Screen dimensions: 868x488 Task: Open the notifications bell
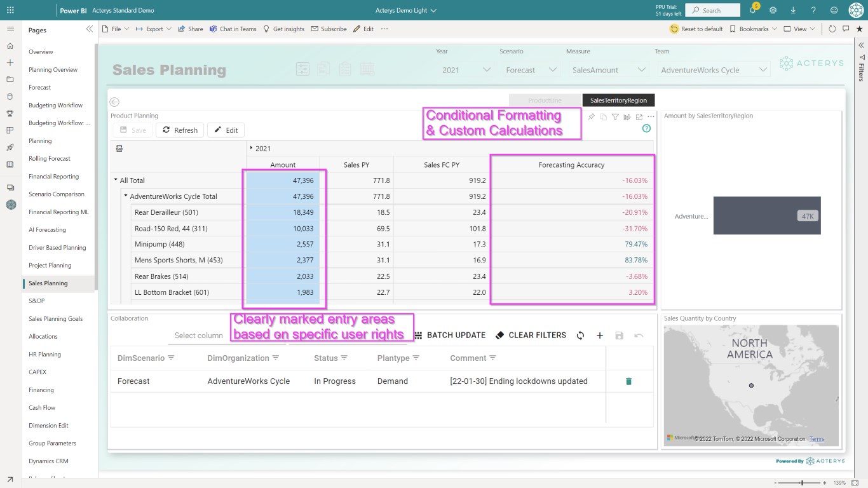(754, 11)
